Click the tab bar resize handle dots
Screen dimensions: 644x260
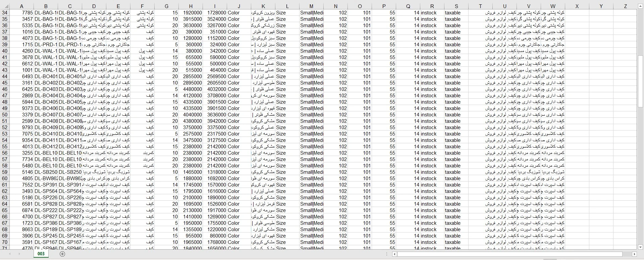387,254
